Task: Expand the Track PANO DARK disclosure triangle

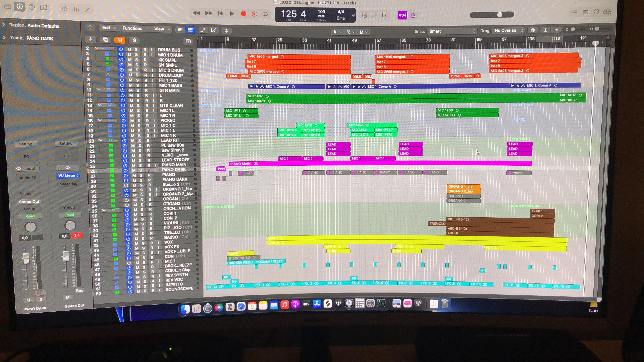Action: [x=4, y=38]
